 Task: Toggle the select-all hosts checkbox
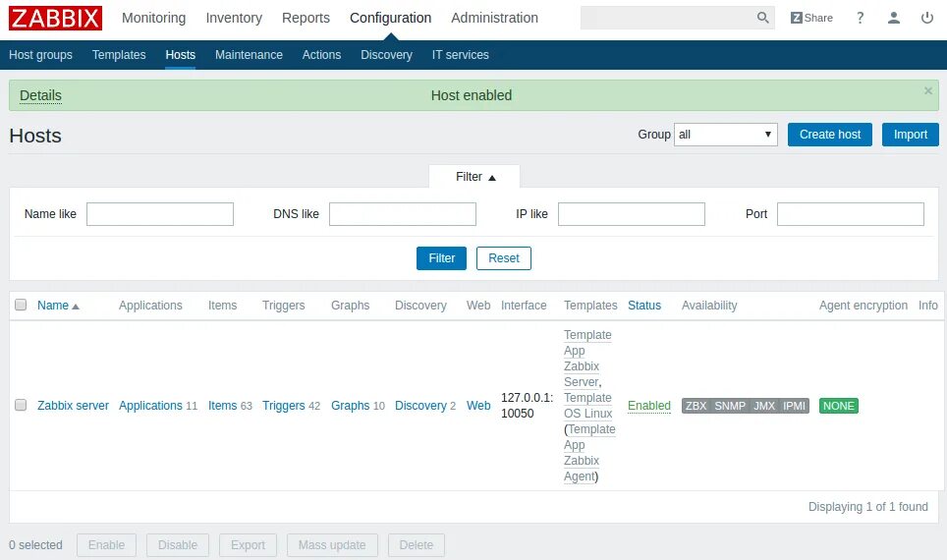(x=21, y=305)
